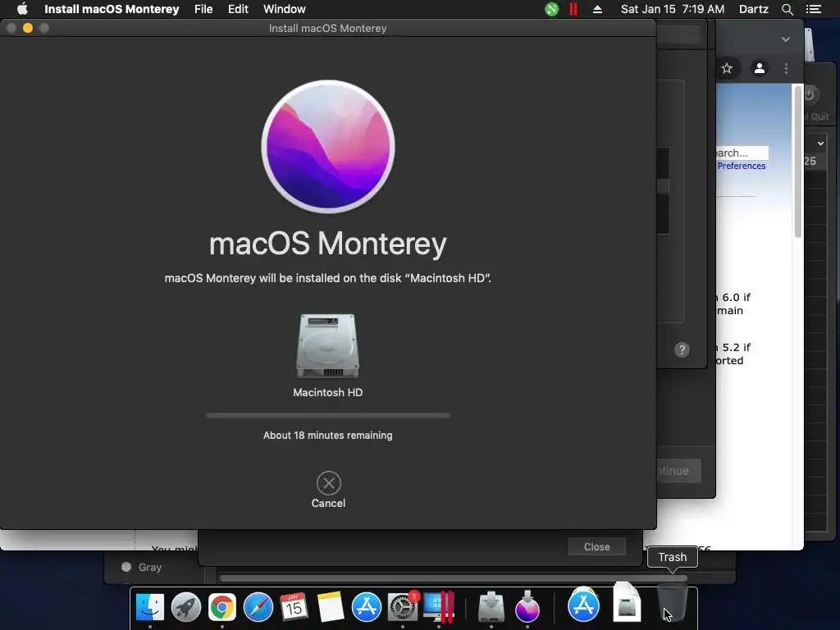Click the red Parallels menu bar icon
The height and width of the screenshot is (630, 840).
coord(573,9)
